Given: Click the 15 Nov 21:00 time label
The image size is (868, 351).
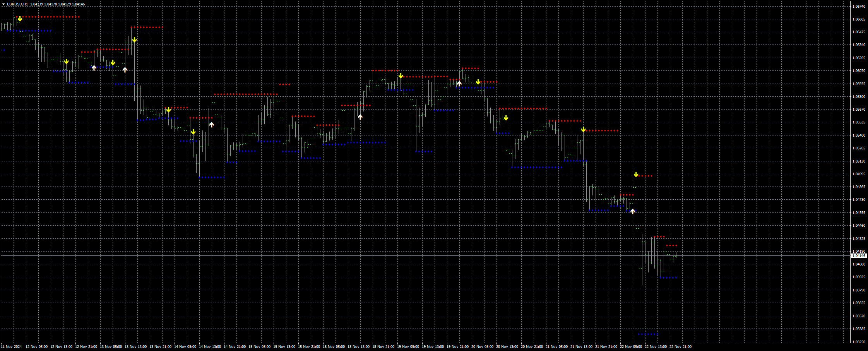Looking at the screenshot, I should [x=309, y=347].
